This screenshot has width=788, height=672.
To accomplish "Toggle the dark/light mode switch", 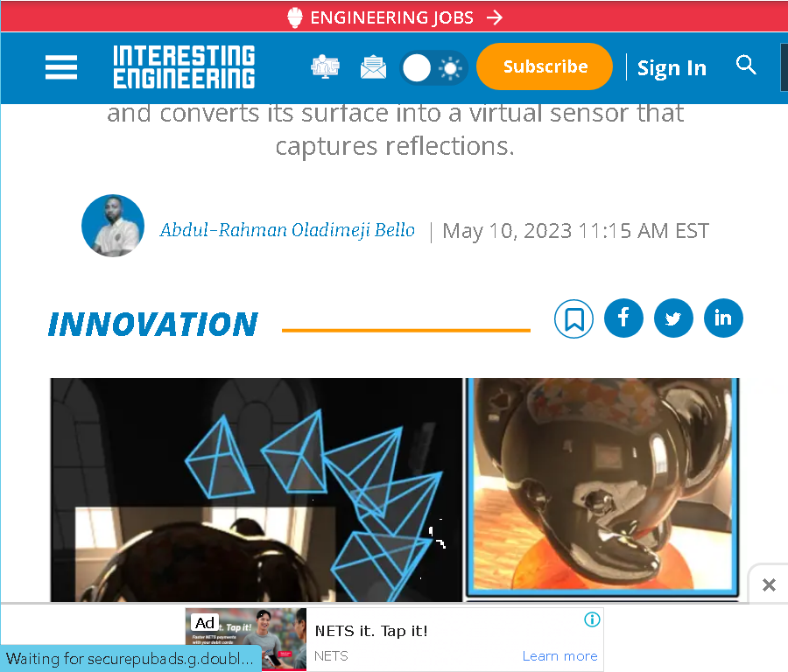I will 433,67.
